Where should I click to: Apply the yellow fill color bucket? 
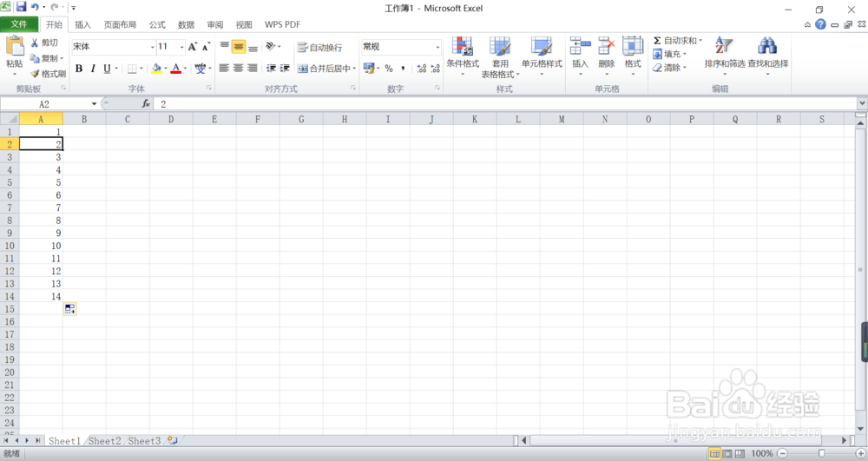point(156,69)
